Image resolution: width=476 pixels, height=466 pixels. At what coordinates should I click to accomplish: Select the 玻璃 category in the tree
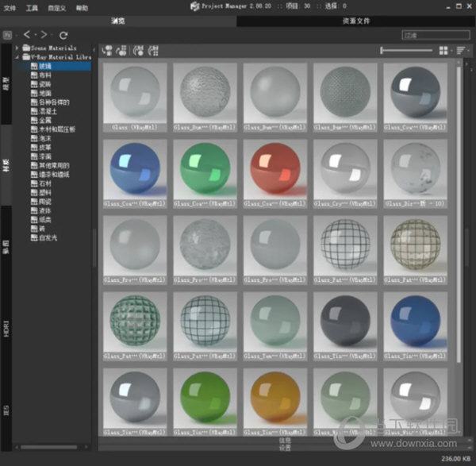(45, 66)
